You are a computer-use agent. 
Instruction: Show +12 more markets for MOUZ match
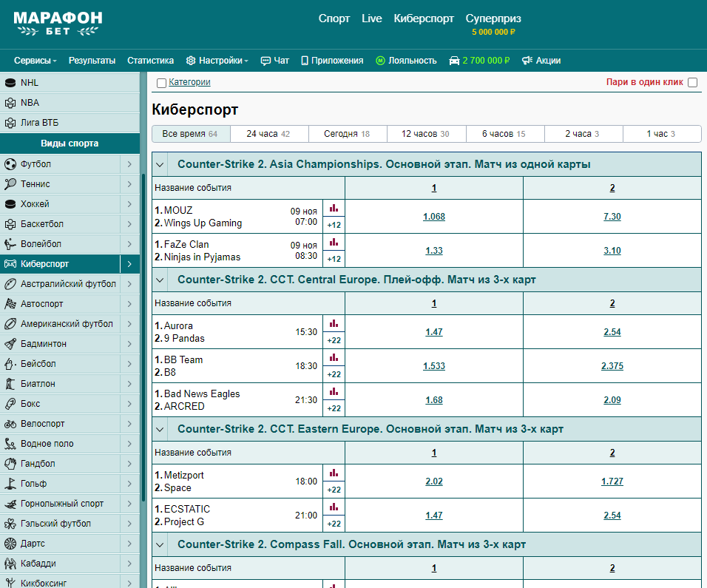point(334,225)
